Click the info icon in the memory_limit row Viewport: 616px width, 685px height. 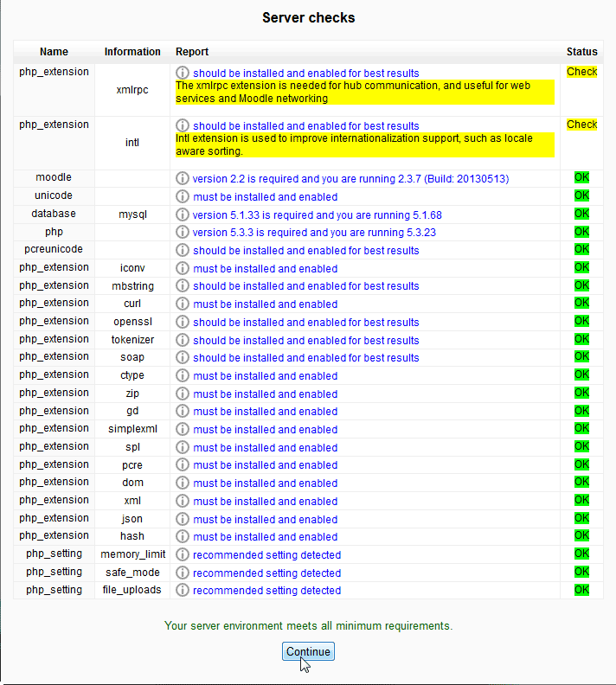[x=182, y=554]
